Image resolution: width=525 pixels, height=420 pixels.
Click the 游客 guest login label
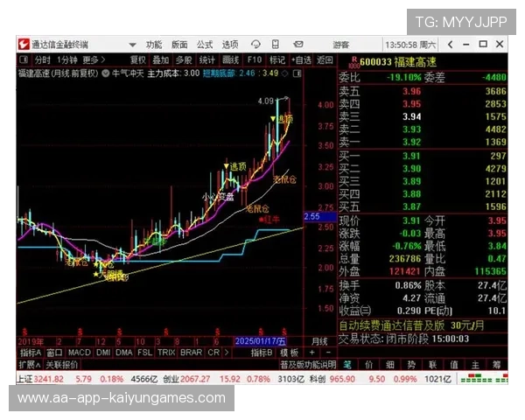coord(341,45)
